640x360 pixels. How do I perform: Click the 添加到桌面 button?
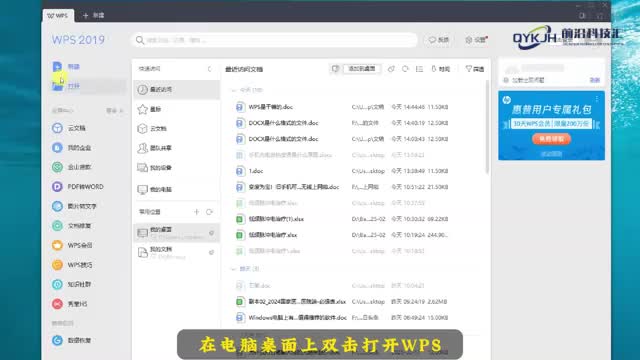(x=362, y=69)
